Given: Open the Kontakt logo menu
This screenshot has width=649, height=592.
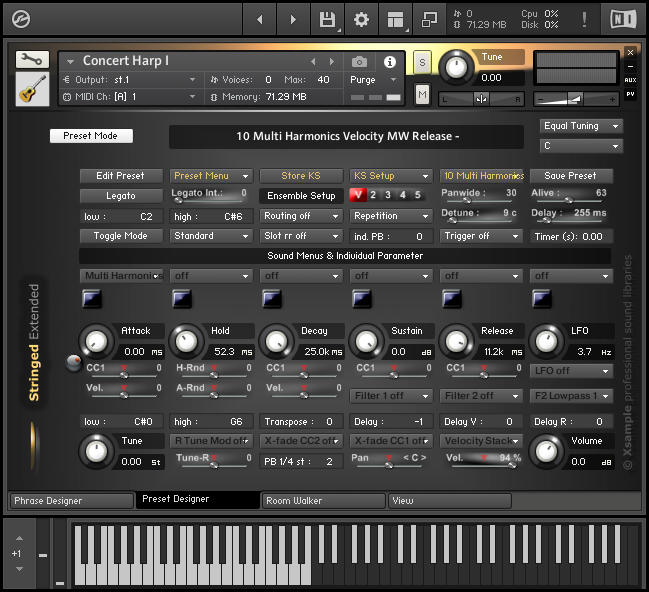Looking at the screenshot, I should pyautogui.click(x=21, y=19).
